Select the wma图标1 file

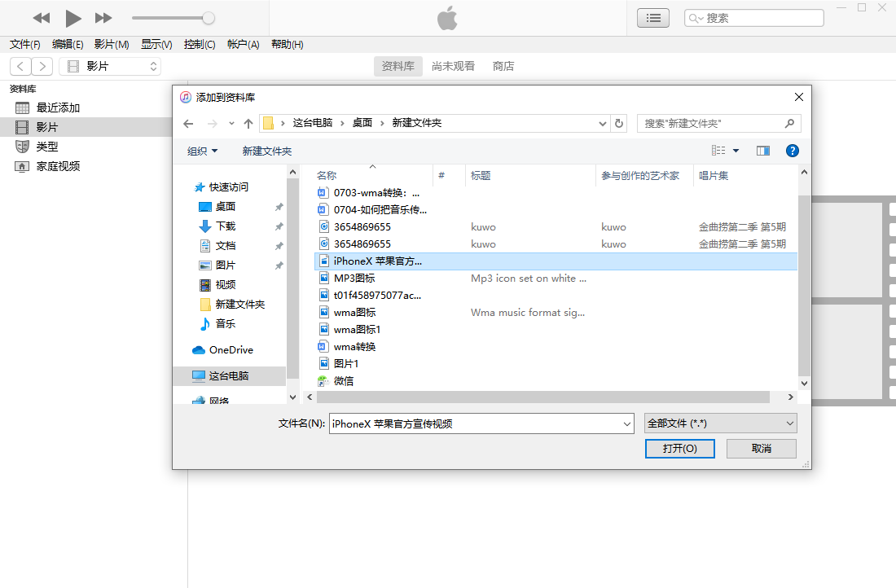(357, 330)
